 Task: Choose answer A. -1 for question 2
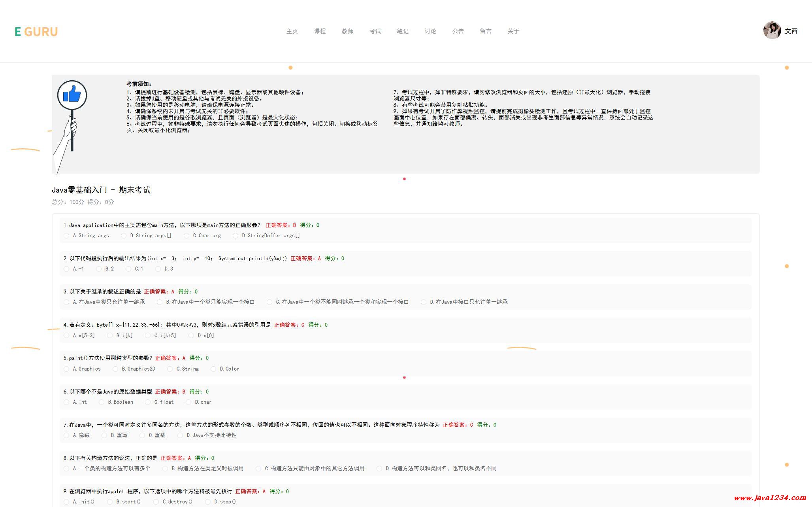click(x=66, y=269)
